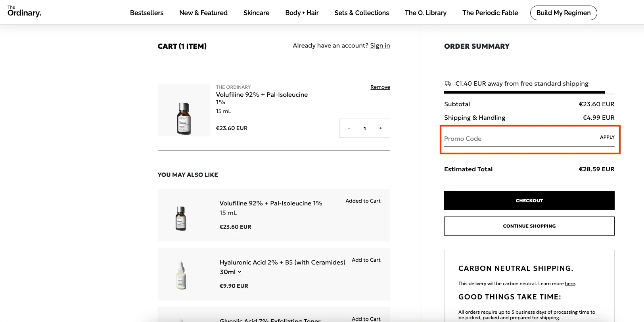
Task: Open The Ordinary home logo
Action: pyautogui.click(x=24, y=11)
